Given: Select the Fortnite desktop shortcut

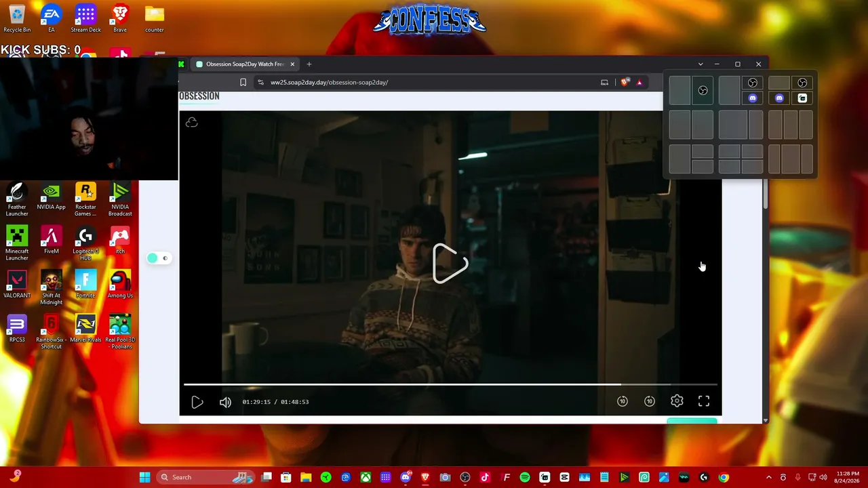Looking at the screenshot, I should (85, 285).
